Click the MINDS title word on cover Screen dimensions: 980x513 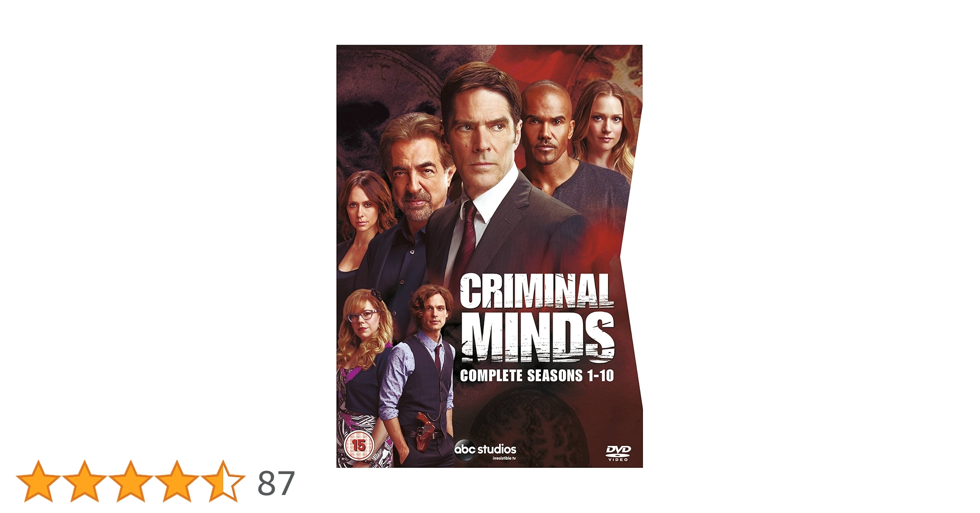click(x=537, y=336)
